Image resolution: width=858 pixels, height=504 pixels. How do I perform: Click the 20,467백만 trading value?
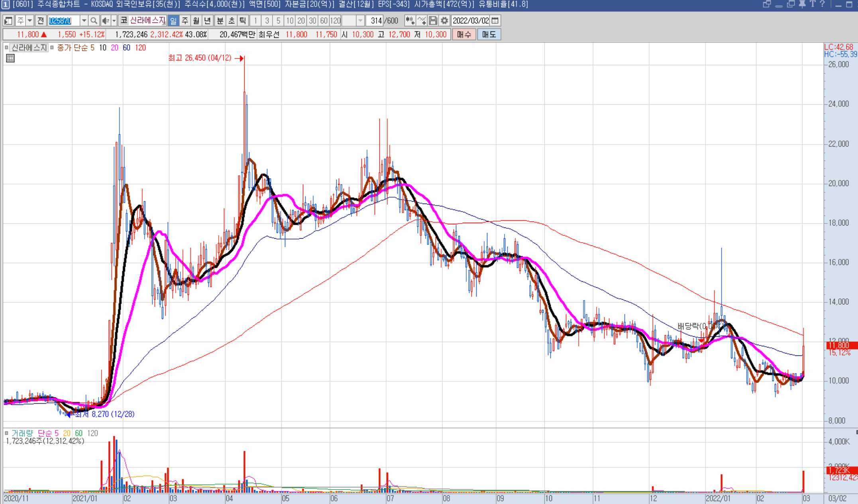[238, 35]
